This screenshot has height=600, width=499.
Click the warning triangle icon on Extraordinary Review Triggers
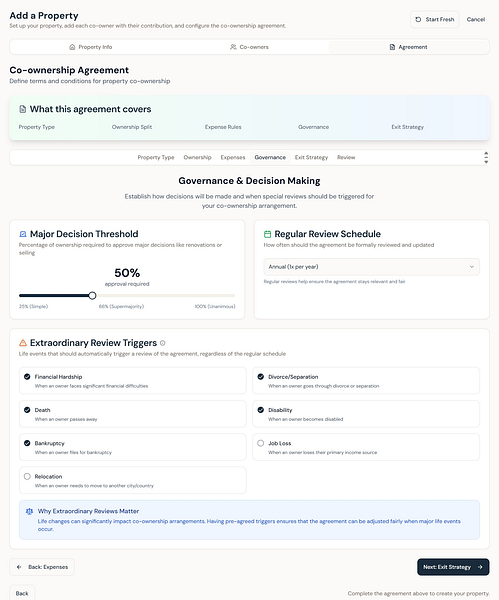(x=23, y=343)
